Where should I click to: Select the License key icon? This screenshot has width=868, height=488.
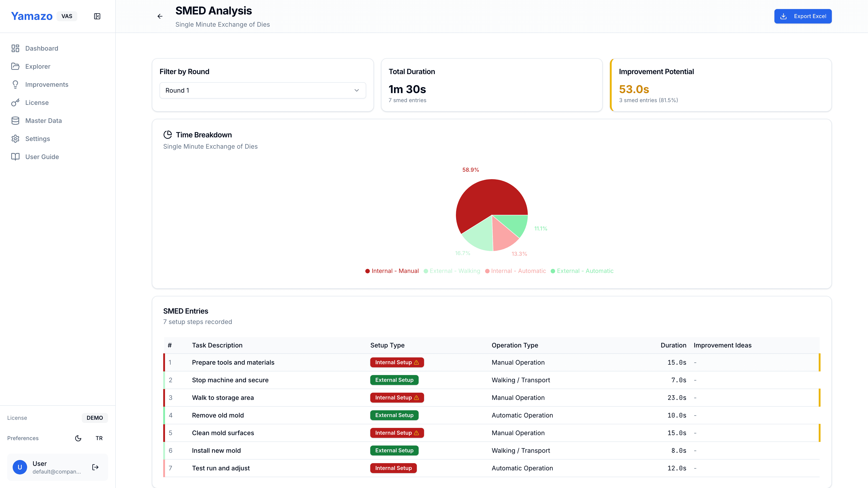click(x=15, y=102)
